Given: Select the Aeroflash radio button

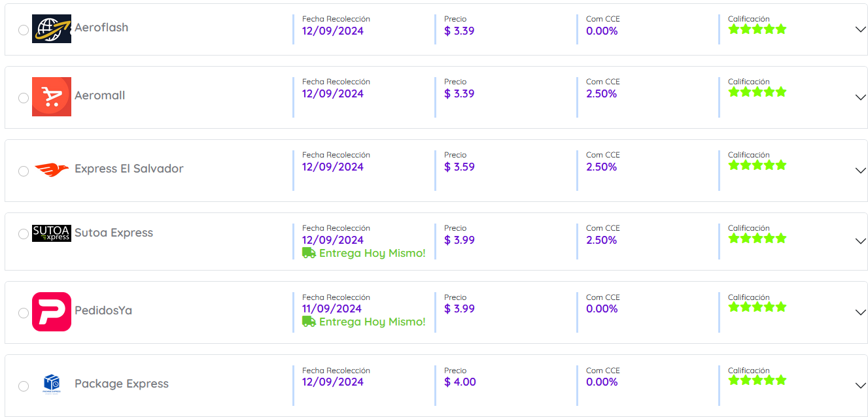Looking at the screenshot, I should pyautogui.click(x=24, y=30).
